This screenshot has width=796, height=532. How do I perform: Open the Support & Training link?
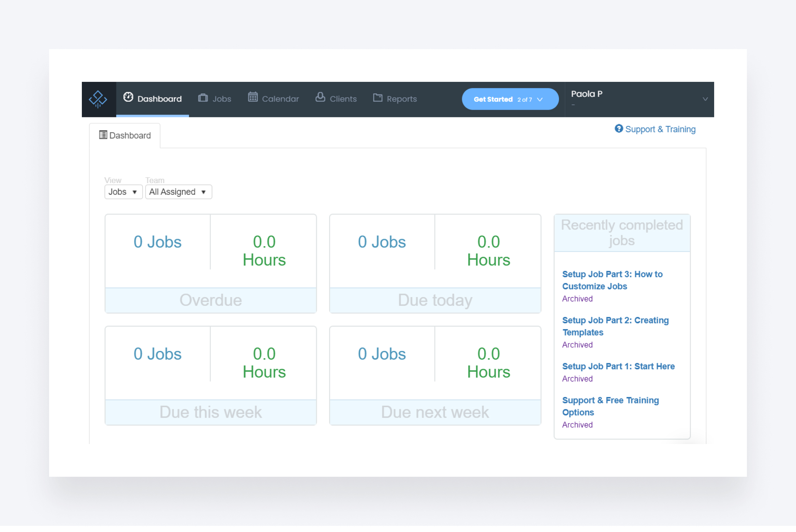(661, 129)
